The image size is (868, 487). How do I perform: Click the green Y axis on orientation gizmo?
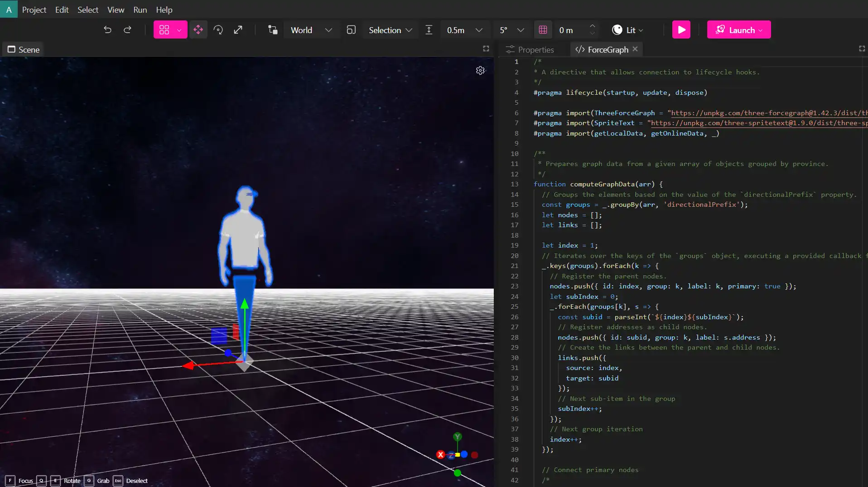tap(458, 437)
